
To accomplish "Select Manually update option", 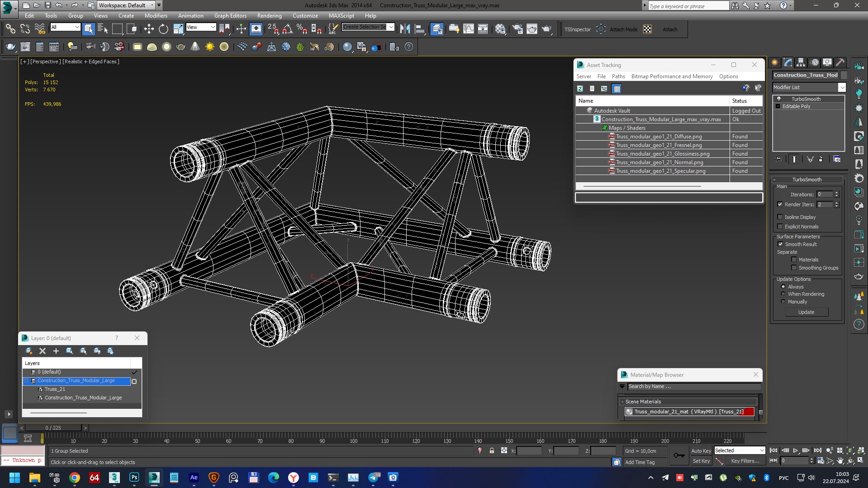I will coord(783,302).
